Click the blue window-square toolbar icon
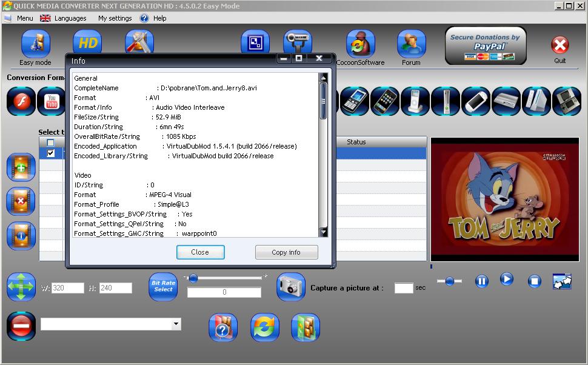This screenshot has height=365, width=588. pyautogui.click(x=255, y=42)
